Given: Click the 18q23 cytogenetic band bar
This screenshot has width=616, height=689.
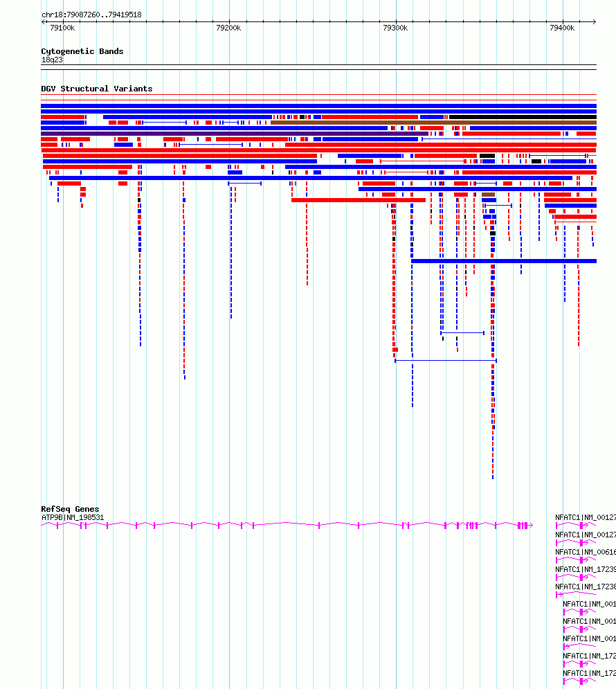Looking at the screenshot, I should pyautogui.click(x=319, y=67).
